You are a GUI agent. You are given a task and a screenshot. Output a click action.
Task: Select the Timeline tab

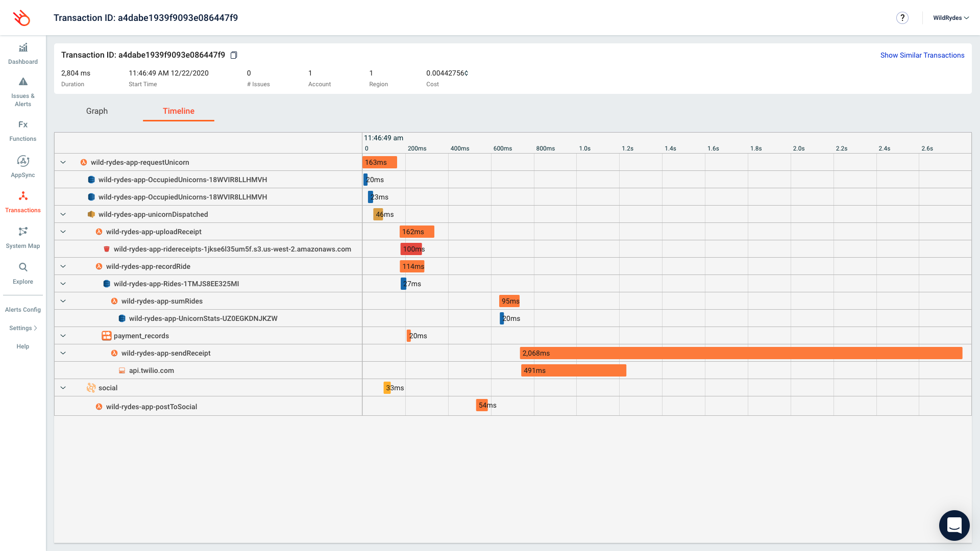click(179, 111)
